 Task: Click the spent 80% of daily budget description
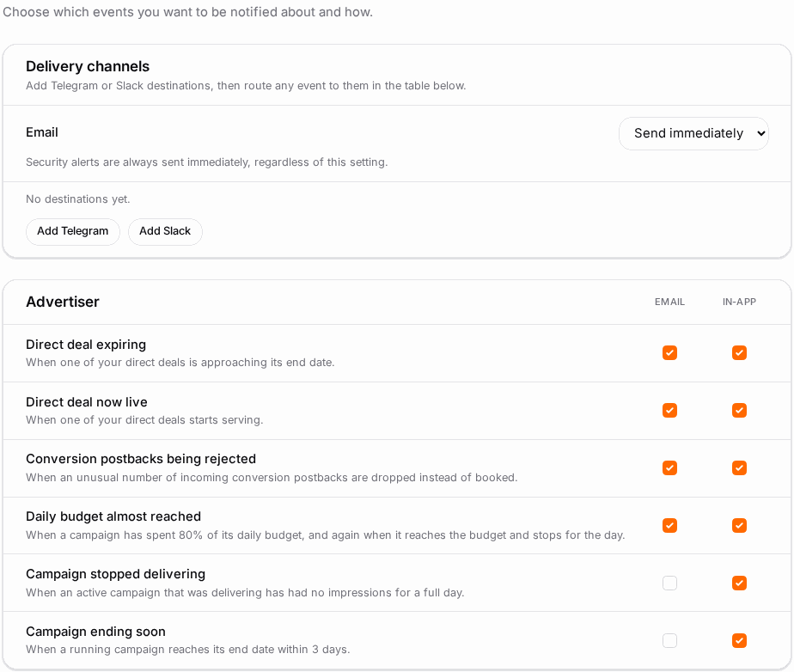point(325,535)
